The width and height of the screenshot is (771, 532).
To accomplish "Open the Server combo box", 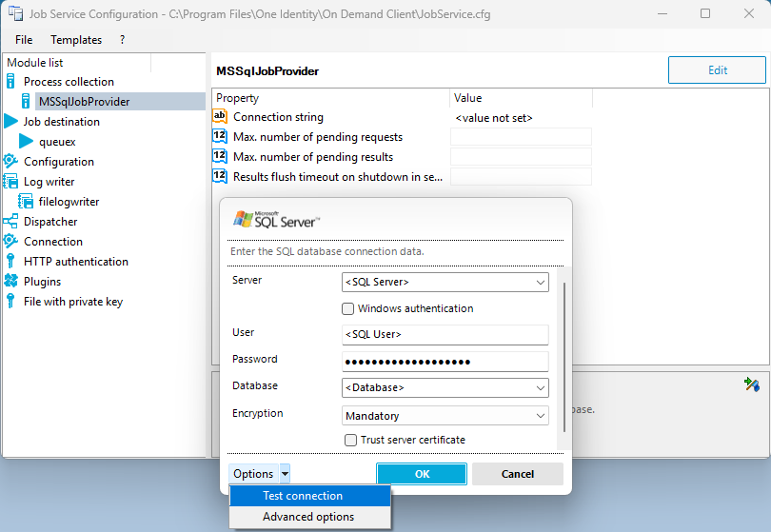I will point(445,283).
